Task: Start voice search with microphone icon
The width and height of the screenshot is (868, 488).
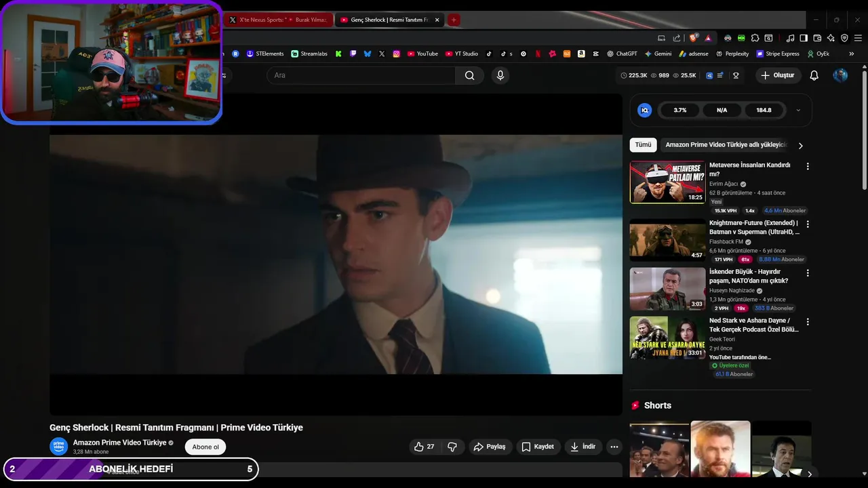Action: [500, 75]
